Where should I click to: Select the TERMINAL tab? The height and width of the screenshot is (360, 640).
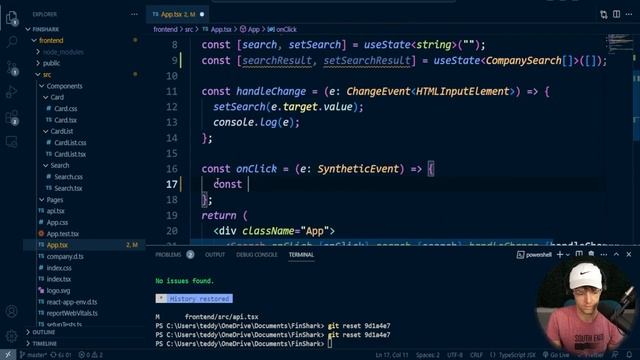click(x=301, y=255)
